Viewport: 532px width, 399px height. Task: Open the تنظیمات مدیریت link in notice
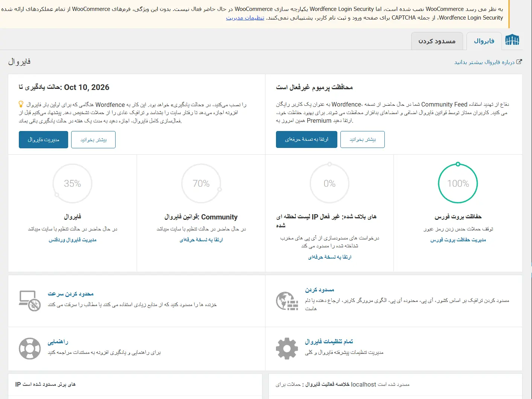pyautogui.click(x=245, y=18)
